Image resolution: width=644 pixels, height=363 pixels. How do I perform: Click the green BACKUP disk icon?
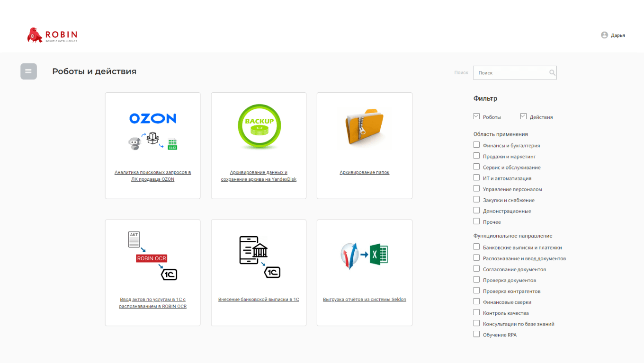259,127
